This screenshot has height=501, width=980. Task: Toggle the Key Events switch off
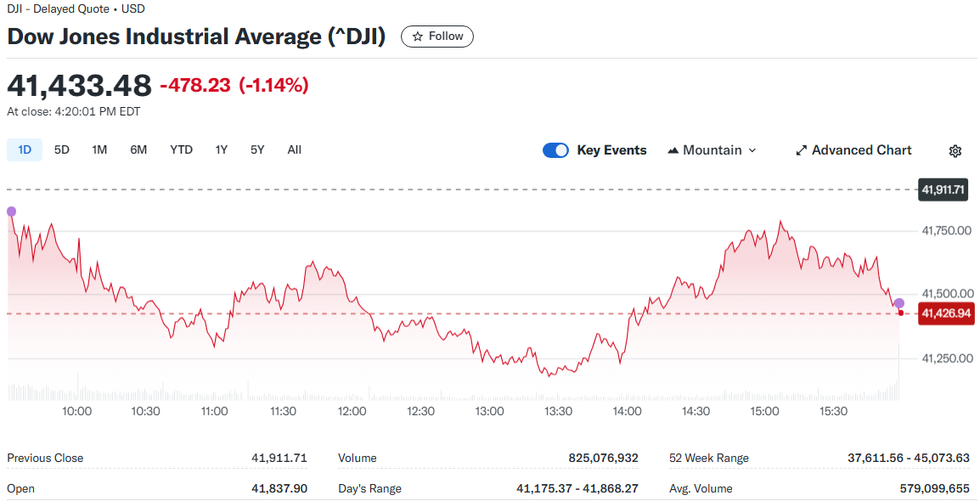[x=555, y=150]
